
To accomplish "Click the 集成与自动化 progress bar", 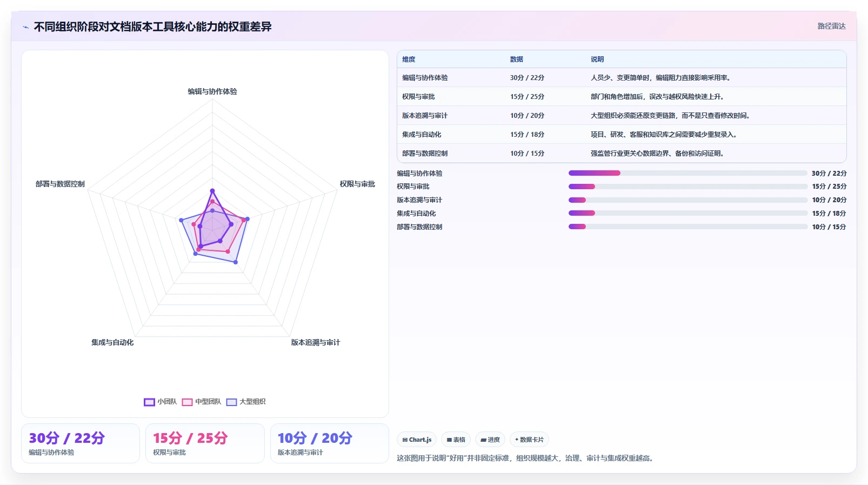I will pos(687,213).
